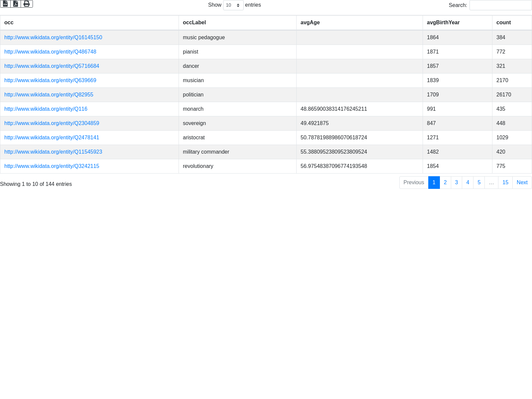532x399 pixels.
Task: Click the Next pagination button
Action: (x=522, y=183)
